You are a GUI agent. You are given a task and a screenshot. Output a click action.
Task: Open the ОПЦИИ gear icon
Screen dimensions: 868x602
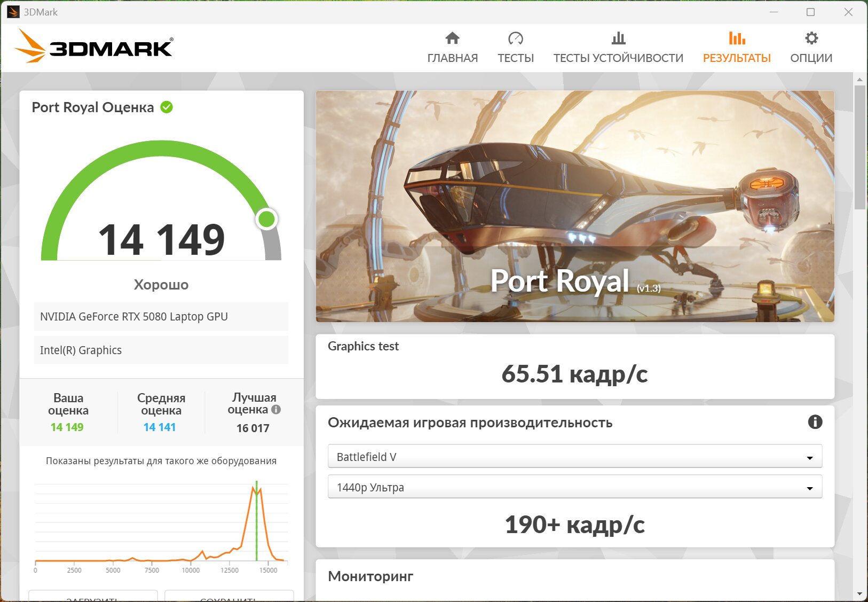coord(811,38)
